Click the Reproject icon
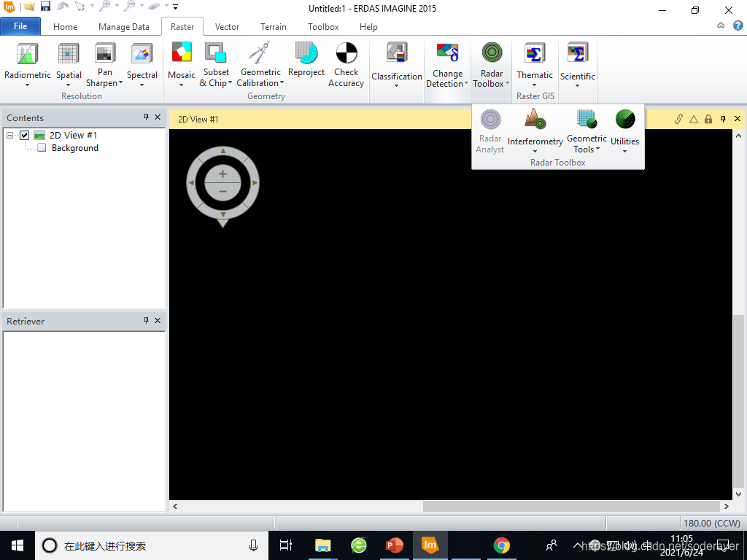 (x=306, y=52)
